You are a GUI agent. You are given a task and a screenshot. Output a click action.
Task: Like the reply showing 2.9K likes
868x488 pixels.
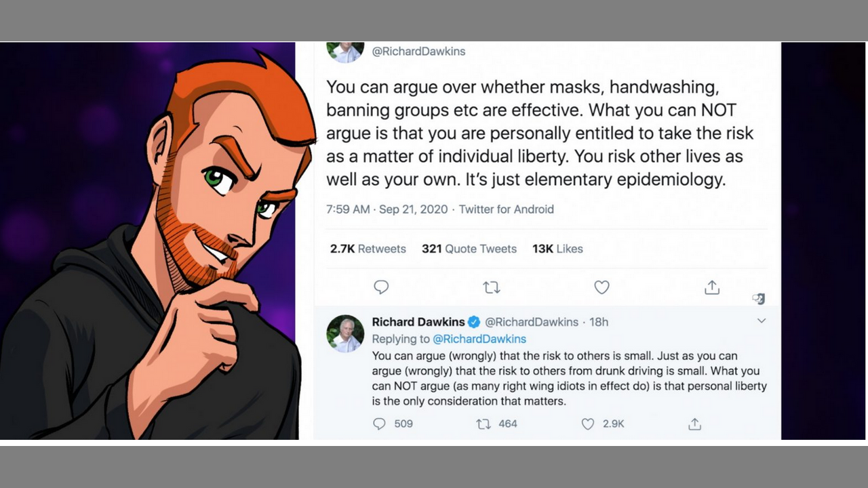[x=588, y=424]
